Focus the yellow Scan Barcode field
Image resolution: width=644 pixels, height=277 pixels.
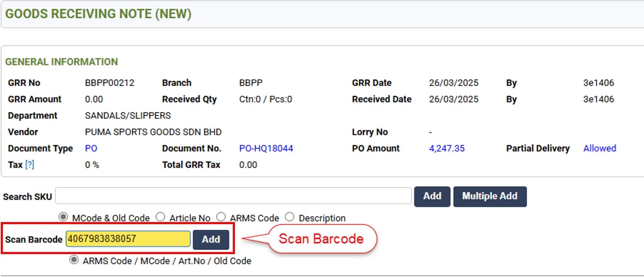click(x=128, y=239)
